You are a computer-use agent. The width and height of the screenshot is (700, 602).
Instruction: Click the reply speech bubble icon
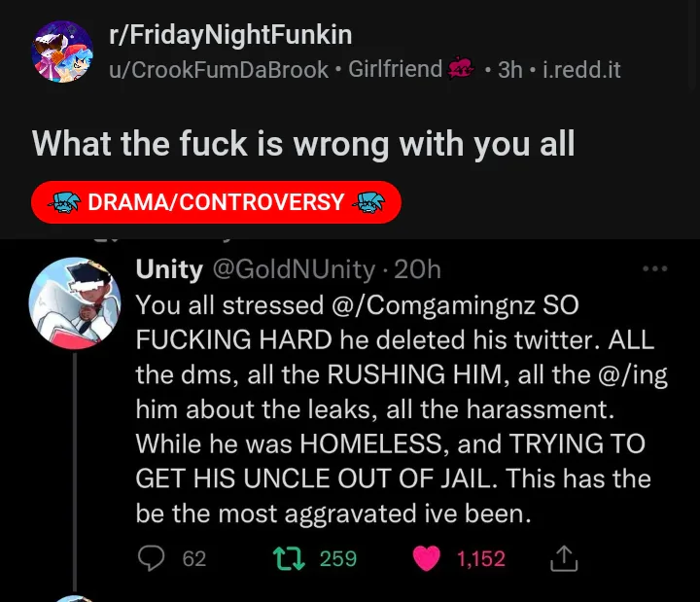[x=151, y=558]
